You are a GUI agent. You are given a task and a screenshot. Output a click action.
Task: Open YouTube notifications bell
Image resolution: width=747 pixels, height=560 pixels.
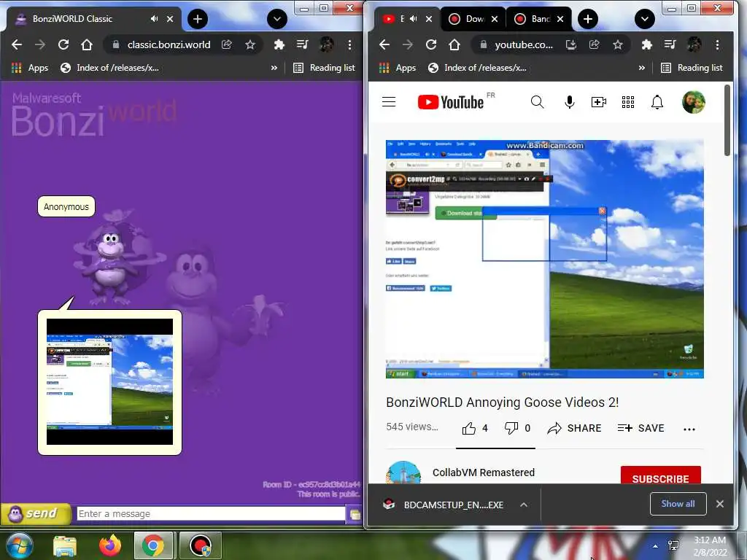(657, 102)
